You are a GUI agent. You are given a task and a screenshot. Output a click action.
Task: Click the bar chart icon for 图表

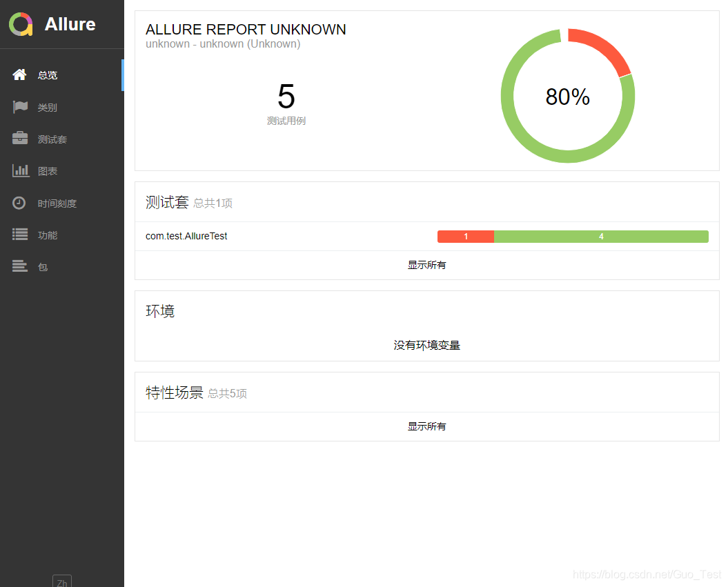coord(21,170)
